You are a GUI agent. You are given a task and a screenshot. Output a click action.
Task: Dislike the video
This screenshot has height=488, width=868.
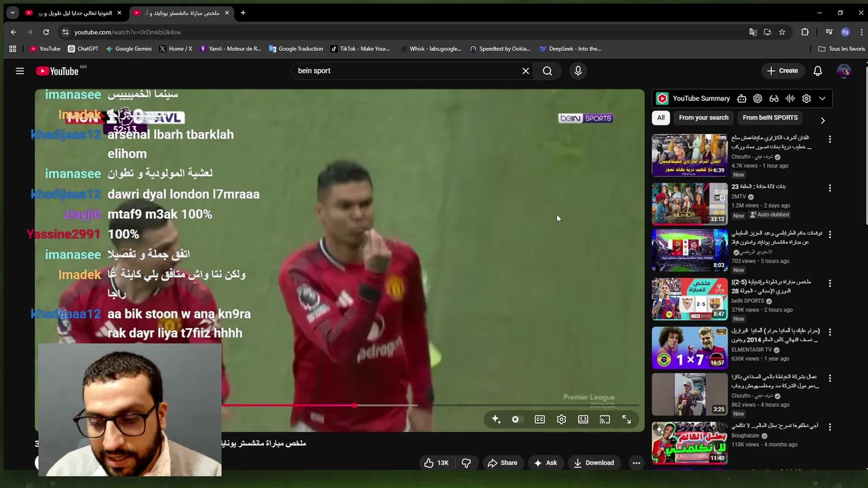[x=466, y=463]
